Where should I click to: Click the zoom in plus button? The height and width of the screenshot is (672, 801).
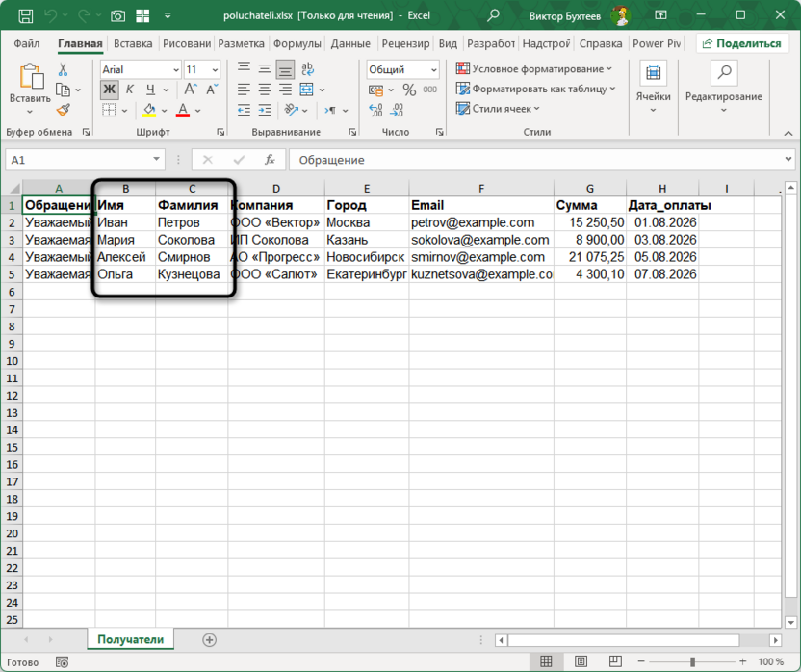click(743, 661)
